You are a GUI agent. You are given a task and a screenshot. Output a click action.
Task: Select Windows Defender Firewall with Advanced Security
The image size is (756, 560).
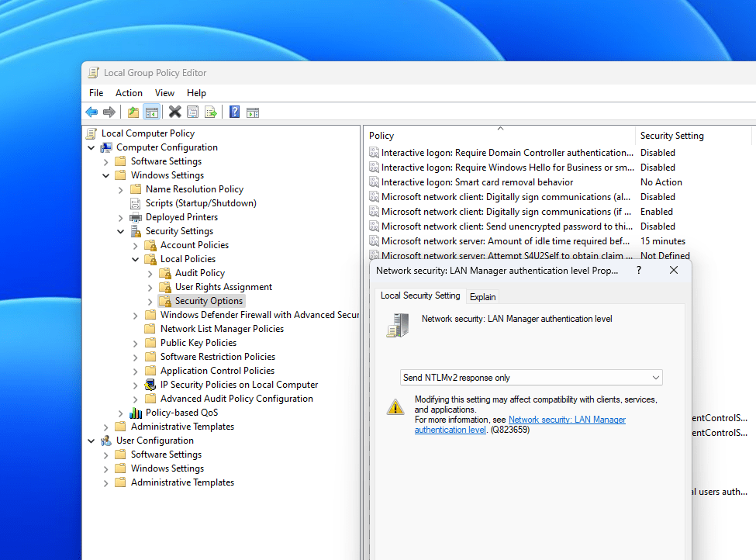[x=260, y=315]
